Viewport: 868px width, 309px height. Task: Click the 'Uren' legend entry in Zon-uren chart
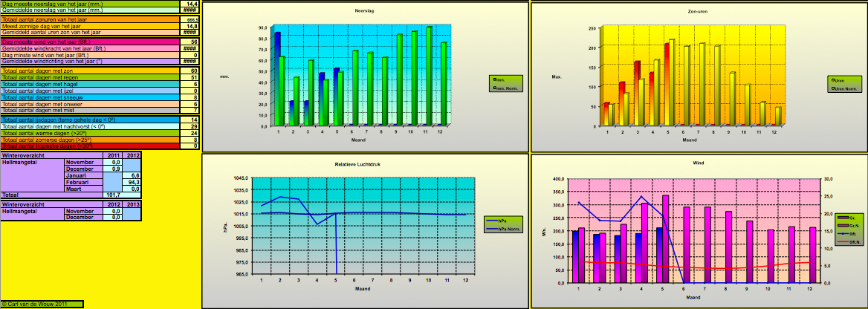tap(839, 79)
